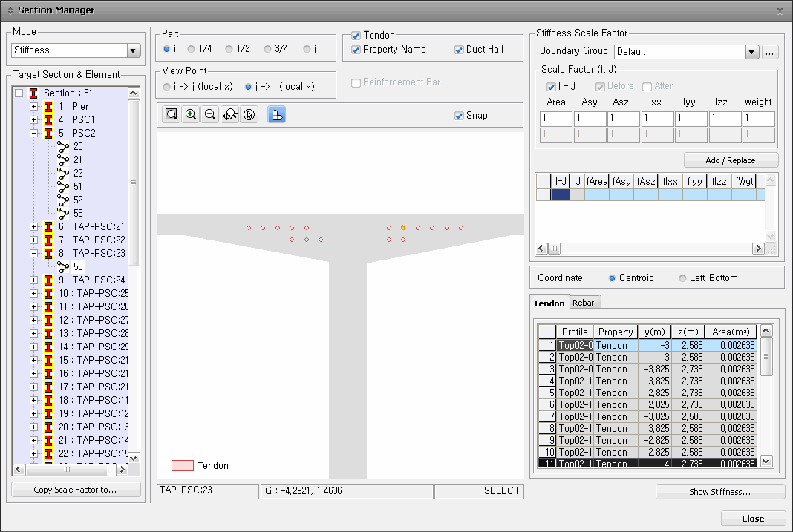Collapse the 5 : PSC2 tree node
Image resolution: width=793 pixels, height=532 pixels.
33,133
